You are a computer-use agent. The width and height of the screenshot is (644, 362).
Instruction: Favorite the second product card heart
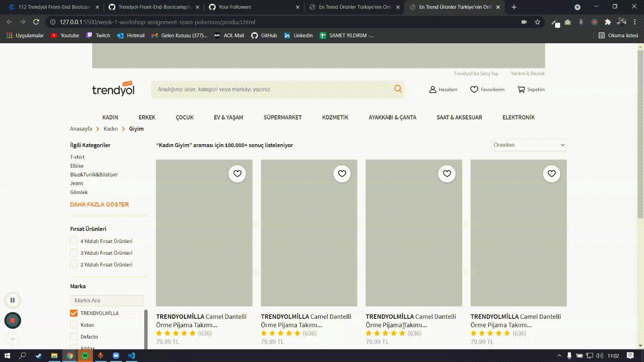pos(342,173)
